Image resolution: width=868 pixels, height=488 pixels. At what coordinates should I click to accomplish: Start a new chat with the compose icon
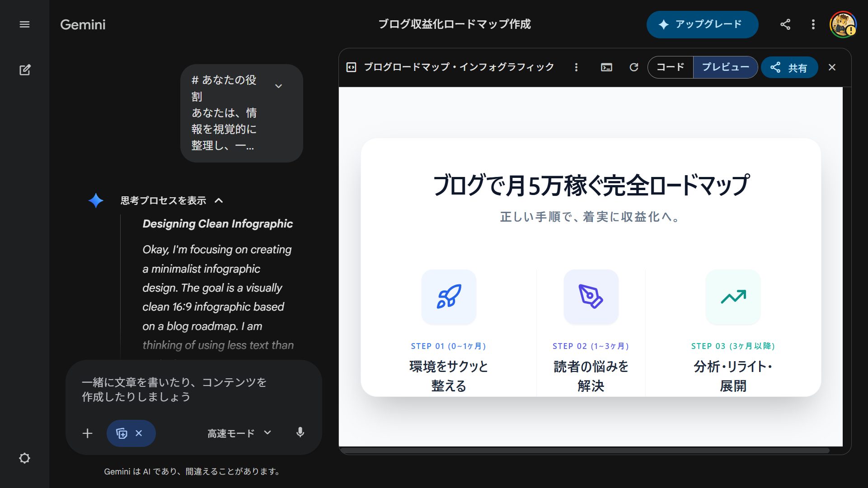click(x=25, y=70)
